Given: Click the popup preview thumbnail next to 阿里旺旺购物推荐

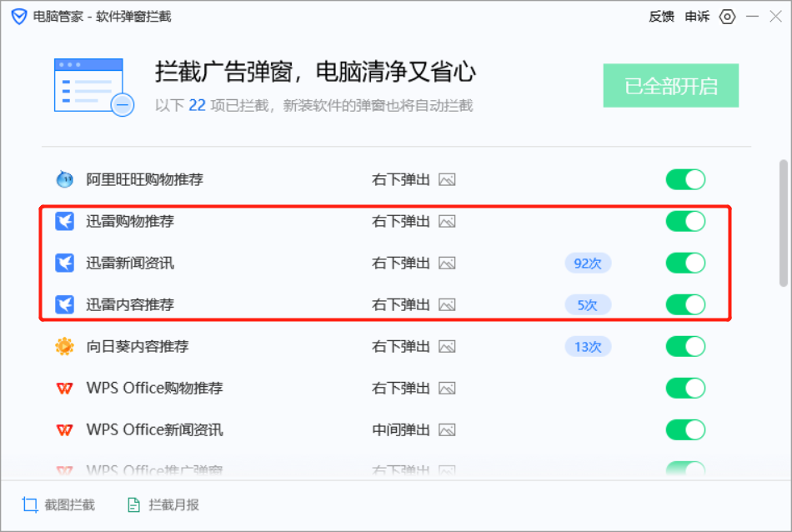Looking at the screenshot, I should (x=447, y=179).
